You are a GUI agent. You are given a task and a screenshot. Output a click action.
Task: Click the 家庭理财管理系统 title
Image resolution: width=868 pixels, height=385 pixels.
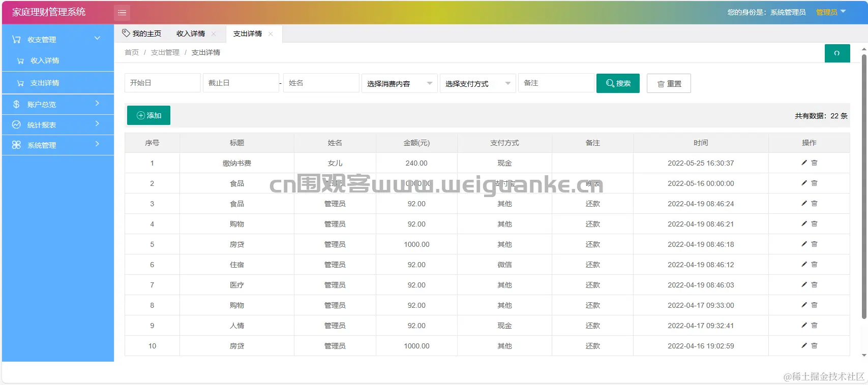(x=49, y=12)
